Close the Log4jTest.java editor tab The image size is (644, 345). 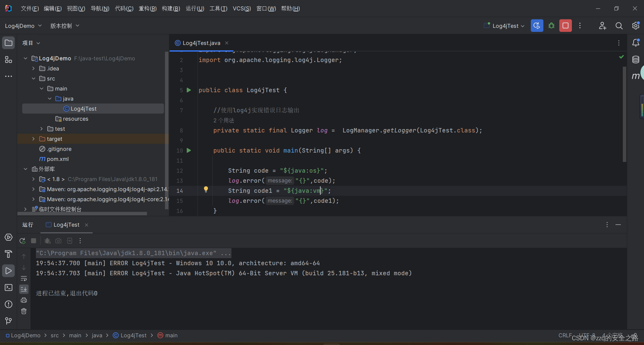coord(227,43)
